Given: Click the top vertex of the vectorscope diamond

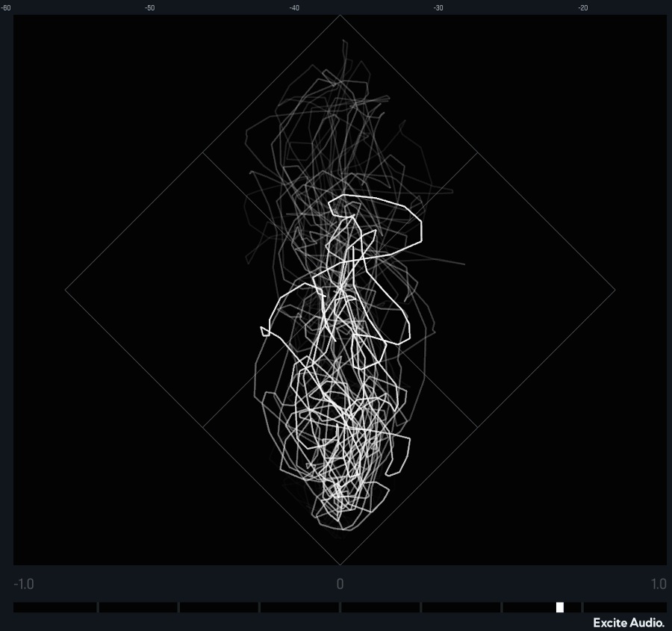Looking at the screenshot, I should coord(340,15).
